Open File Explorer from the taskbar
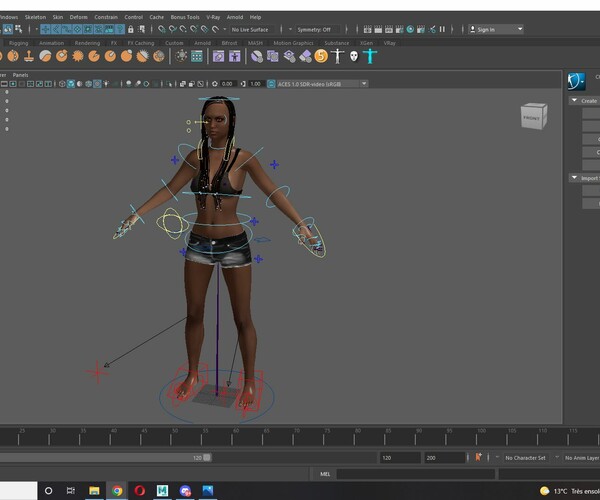Viewport: 600px width, 500px height. click(94, 490)
